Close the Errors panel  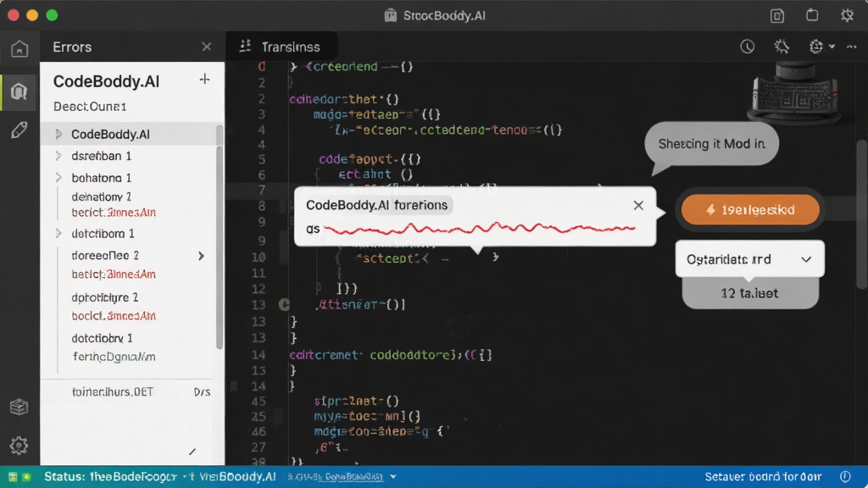pyautogui.click(x=207, y=47)
